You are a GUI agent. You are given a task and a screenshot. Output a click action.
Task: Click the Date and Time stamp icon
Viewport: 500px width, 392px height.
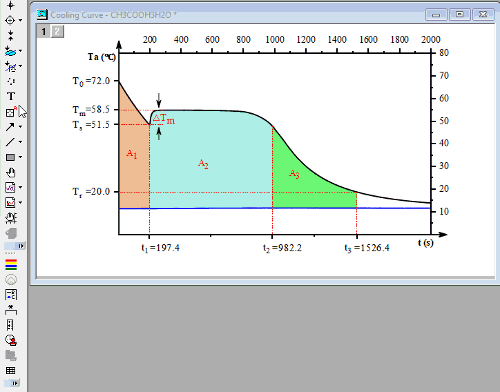click(11, 340)
